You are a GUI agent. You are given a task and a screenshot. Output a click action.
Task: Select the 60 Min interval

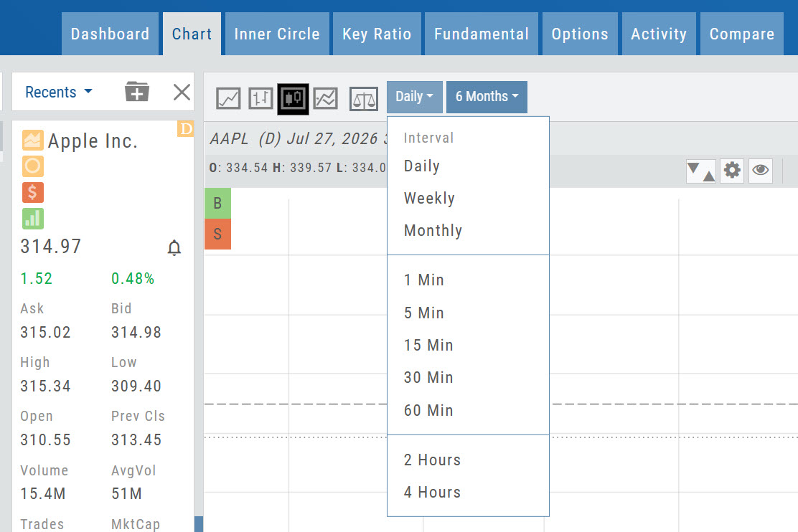(x=468, y=410)
